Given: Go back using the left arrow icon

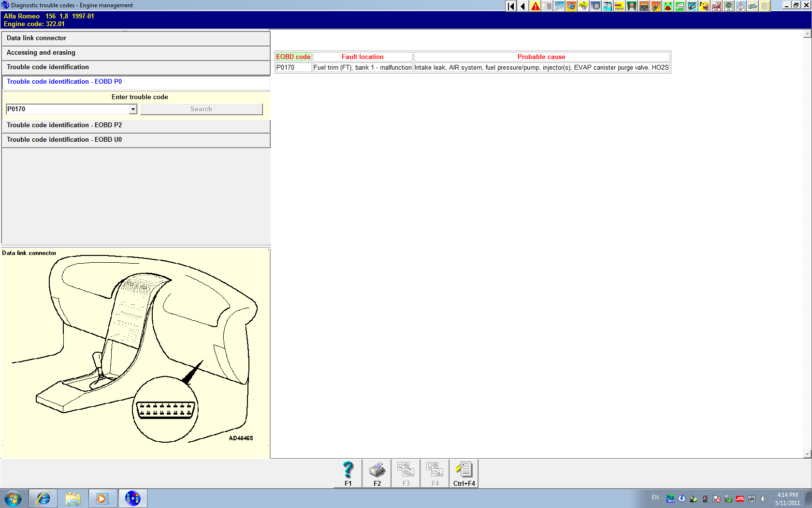Looking at the screenshot, I should pos(523,6).
